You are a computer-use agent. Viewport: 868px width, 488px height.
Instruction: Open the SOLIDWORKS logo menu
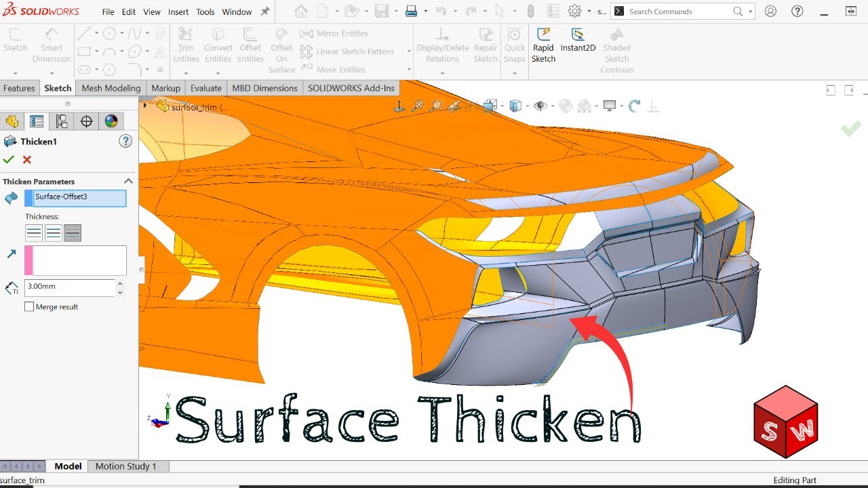(x=41, y=12)
